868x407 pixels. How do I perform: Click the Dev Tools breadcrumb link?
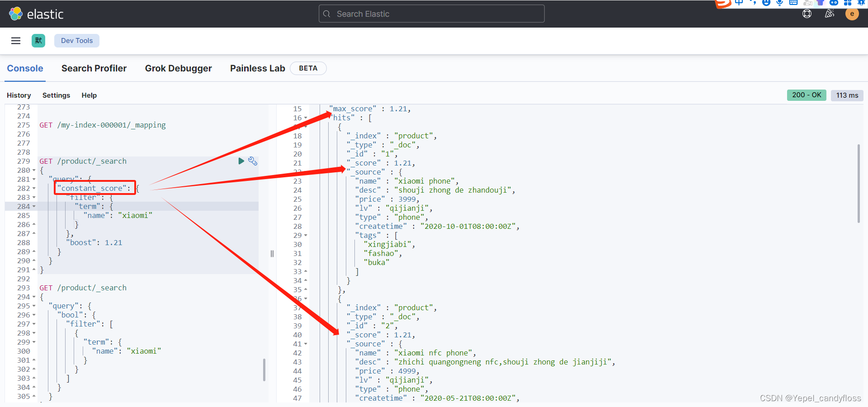(x=76, y=41)
